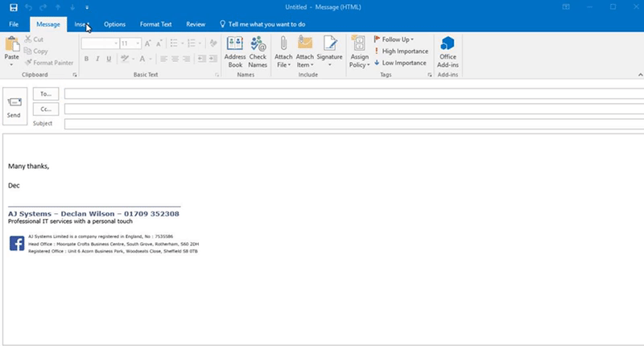This screenshot has height=346, width=644.
Task: Open the Format Text tab
Action: (x=155, y=24)
